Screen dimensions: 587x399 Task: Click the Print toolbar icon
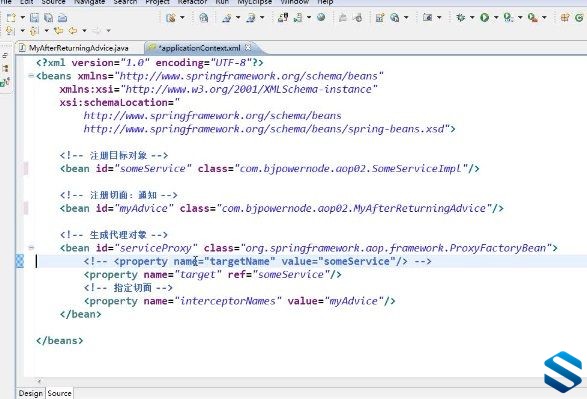[x=63, y=18]
